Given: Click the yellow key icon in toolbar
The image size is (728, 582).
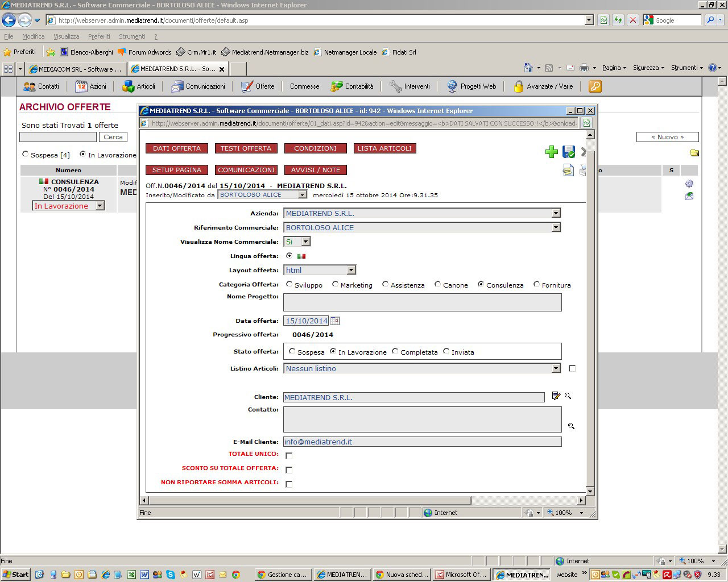Looking at the screenshot, I should click(x=595, y=86).
